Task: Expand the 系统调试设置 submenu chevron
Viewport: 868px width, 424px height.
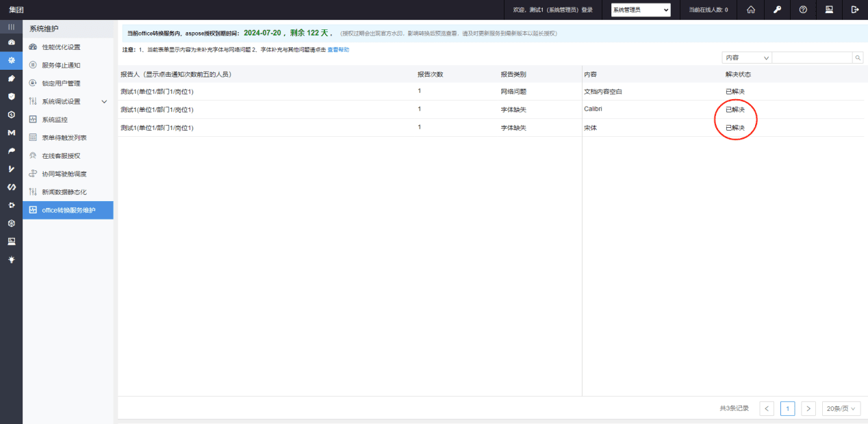Action: point(104,101)
